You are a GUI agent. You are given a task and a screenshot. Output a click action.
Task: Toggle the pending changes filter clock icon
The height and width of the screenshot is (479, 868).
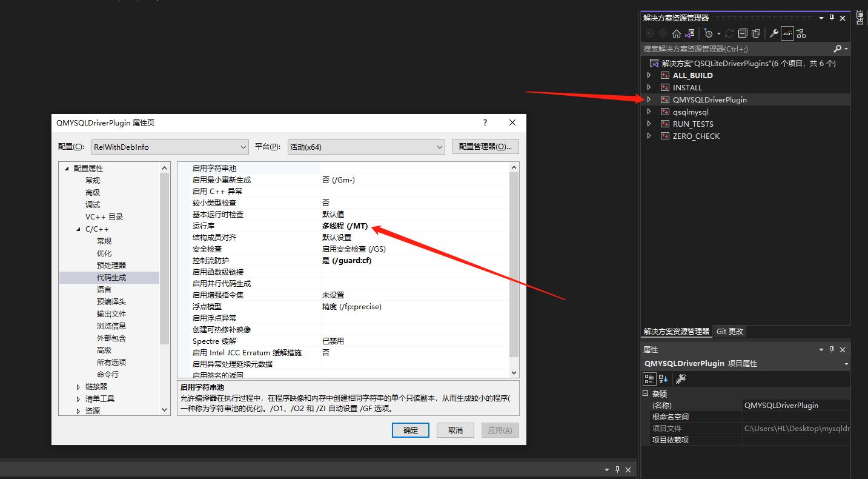[709, 33]
